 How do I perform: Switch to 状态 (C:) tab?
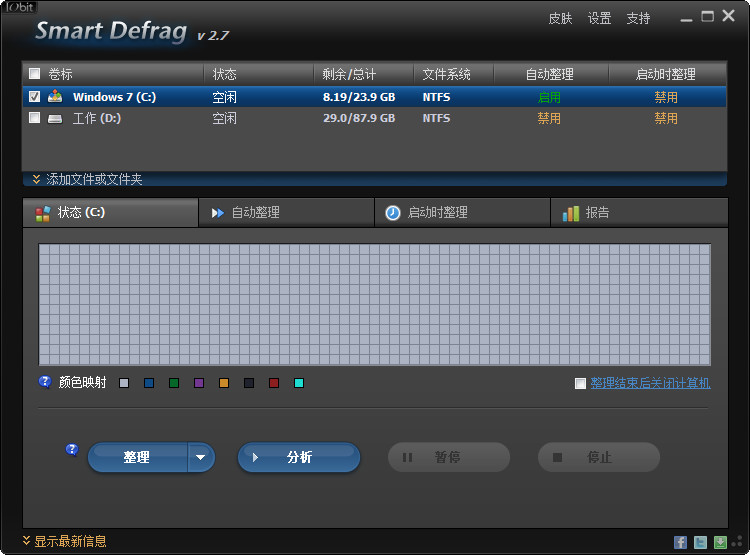[x=110, y=212]
